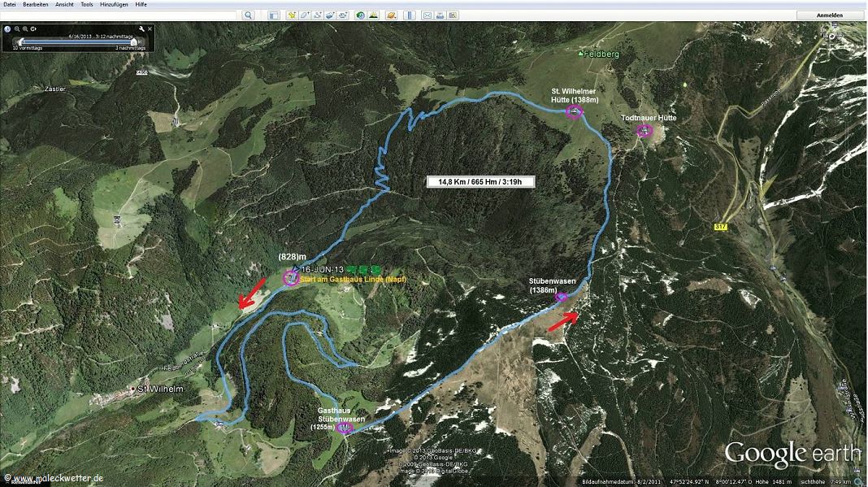The height and width of the screenshot is (487, 868).
Task: Click the print icon
Action: pyautogui.click(x=440, y=15)
